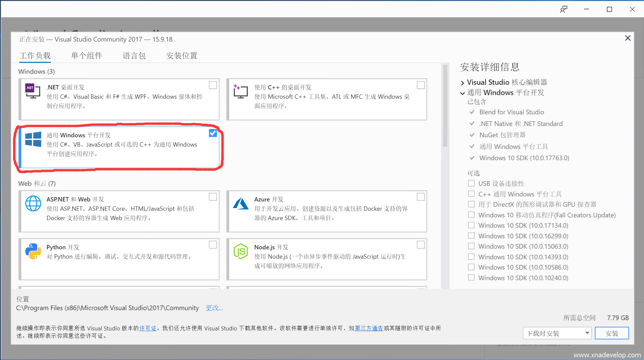Image resolution: width=644 pixels, height=360 pixels.
Task: Click the Windows logo workload icon
Action: [33, 139]
